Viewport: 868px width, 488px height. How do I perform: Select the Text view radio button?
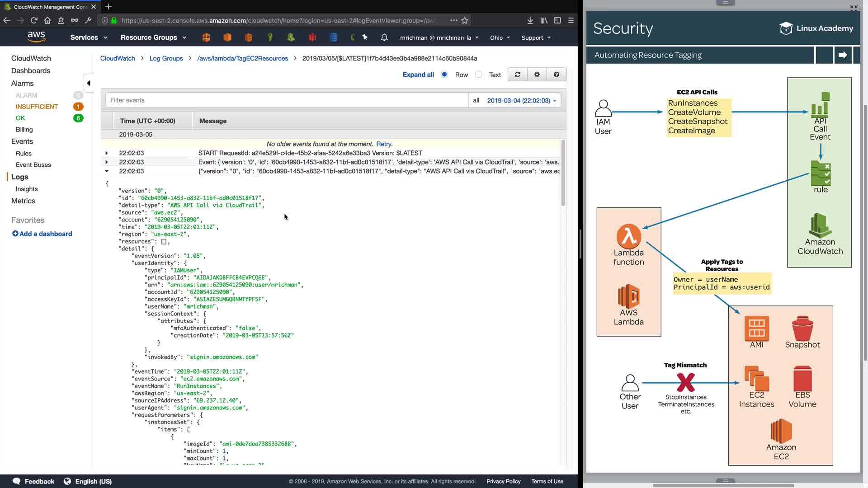478,75
